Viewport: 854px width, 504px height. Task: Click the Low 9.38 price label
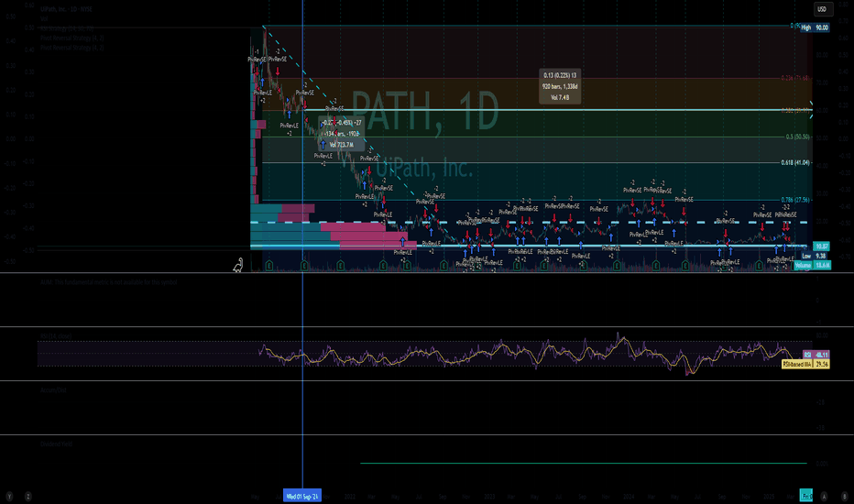pyautogui.click(x=815, y=256)
